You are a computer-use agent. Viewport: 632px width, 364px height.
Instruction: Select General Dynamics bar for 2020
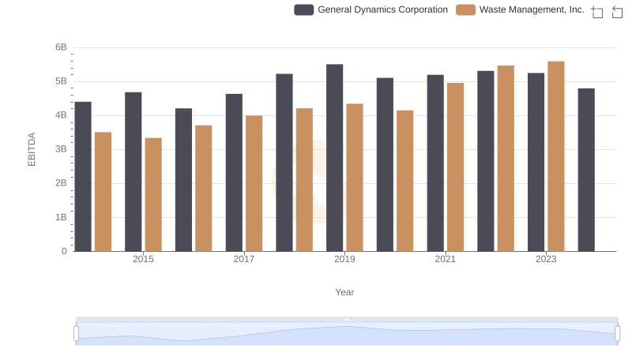coord(385,165)
